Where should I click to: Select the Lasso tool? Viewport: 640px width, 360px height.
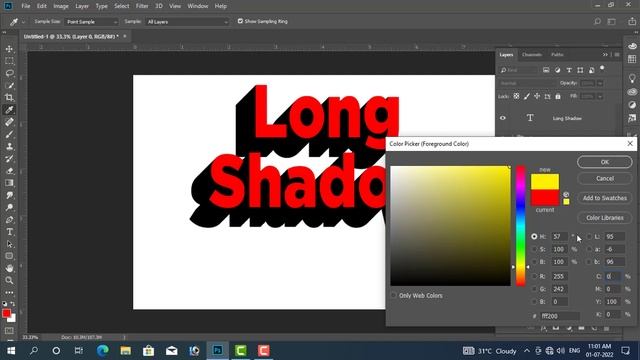click(x=9, y=73)
